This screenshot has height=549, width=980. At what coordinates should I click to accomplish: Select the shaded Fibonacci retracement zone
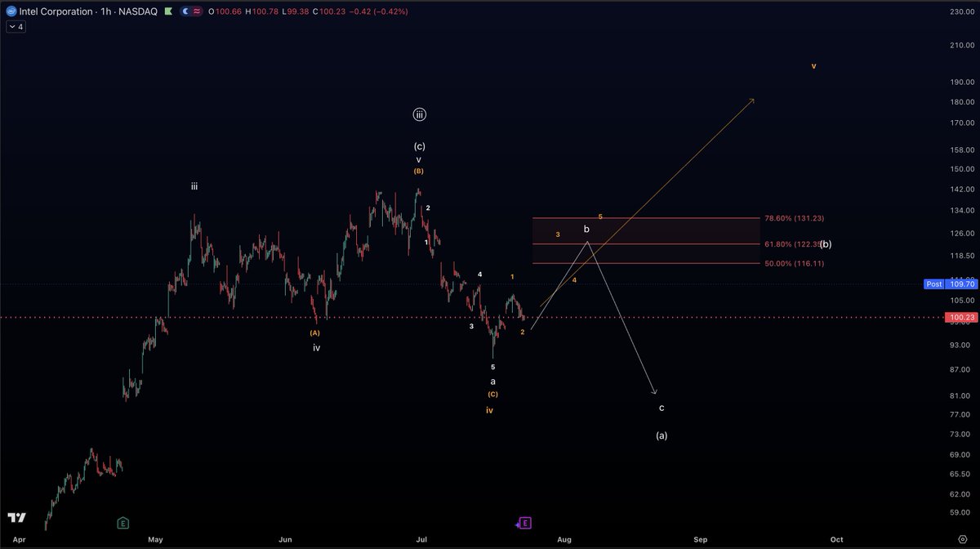tap(645, 240)
